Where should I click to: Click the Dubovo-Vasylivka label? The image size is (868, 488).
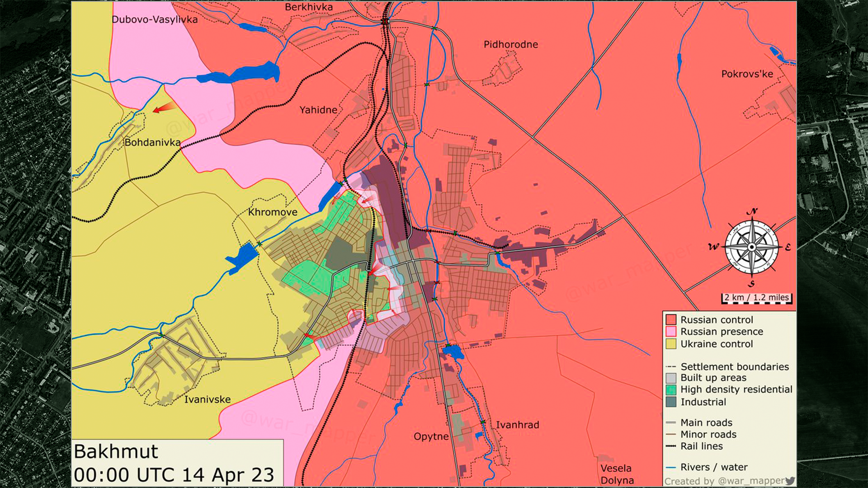click(155, 19)
